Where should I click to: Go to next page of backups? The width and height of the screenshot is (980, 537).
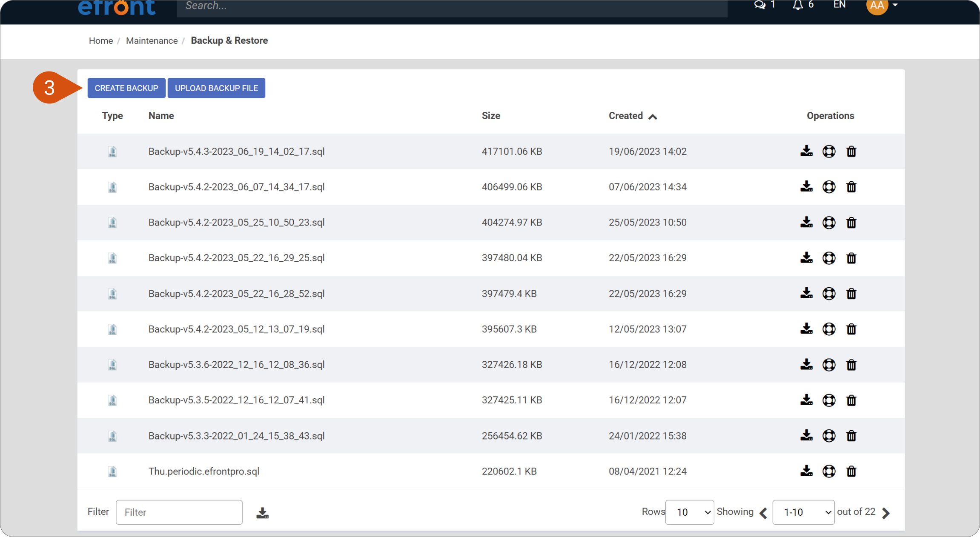click(x=886, y=513)
